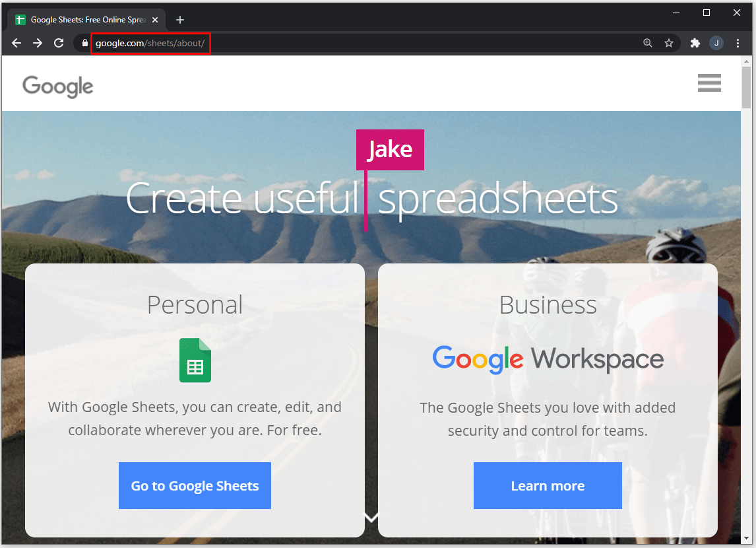Open a new tab with plus button
This screenshot has height=548, width=756.
tap(180, 20)
